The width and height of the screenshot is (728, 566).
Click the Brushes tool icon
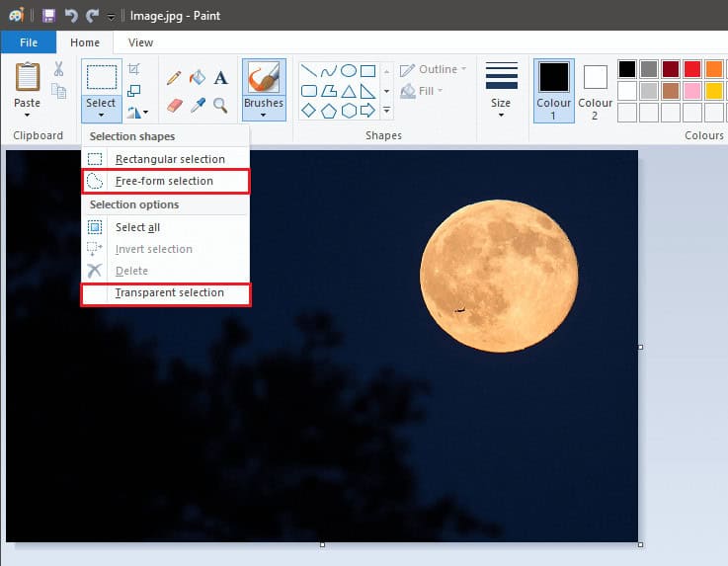coord(264,77)
